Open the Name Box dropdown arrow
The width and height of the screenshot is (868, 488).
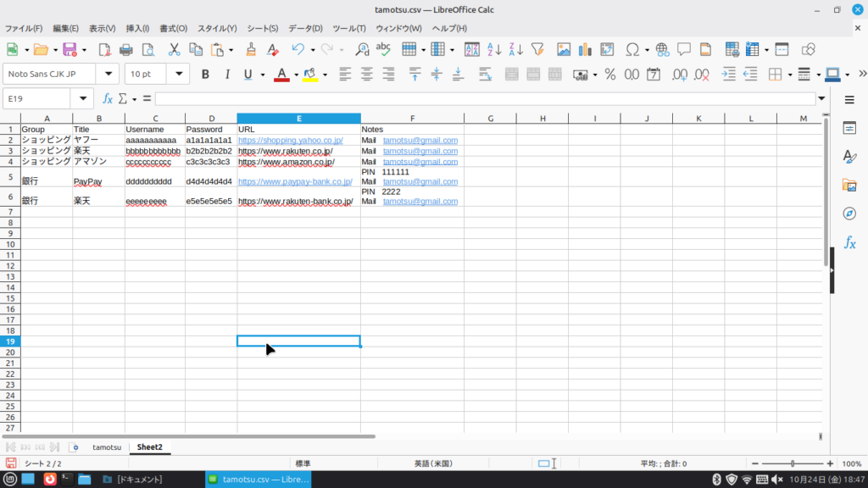(82, 98)
